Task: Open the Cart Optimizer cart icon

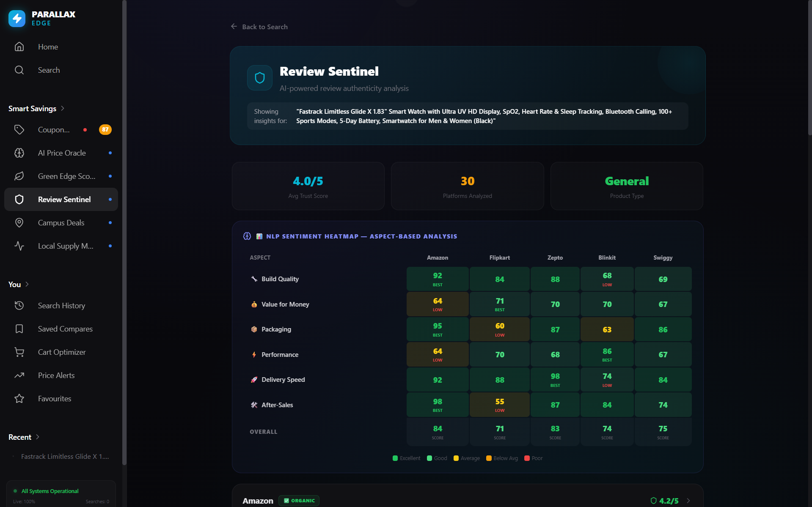Action: pyautogui.click(x=19, y=352)
